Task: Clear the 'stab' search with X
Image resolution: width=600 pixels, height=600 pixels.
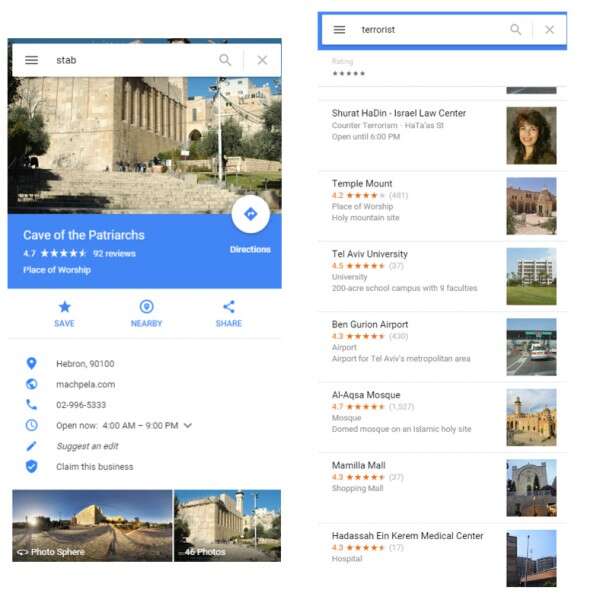Action: [262, 60]
